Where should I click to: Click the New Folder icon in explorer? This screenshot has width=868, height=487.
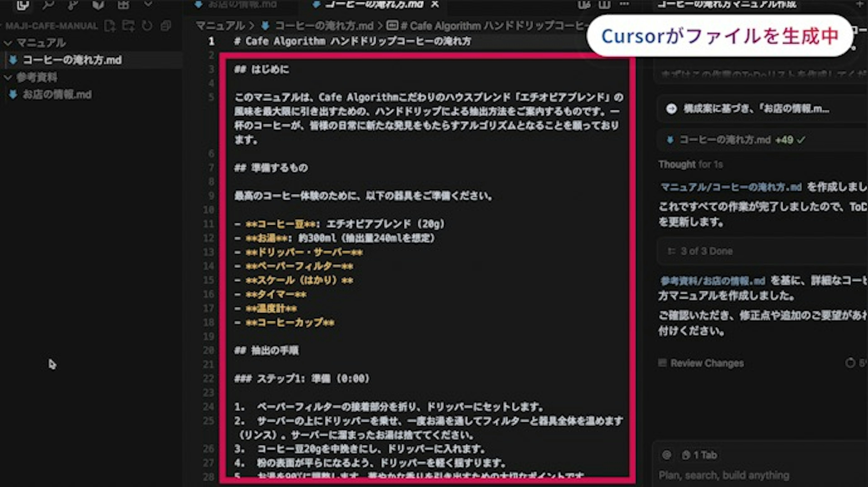coord(128,26)
